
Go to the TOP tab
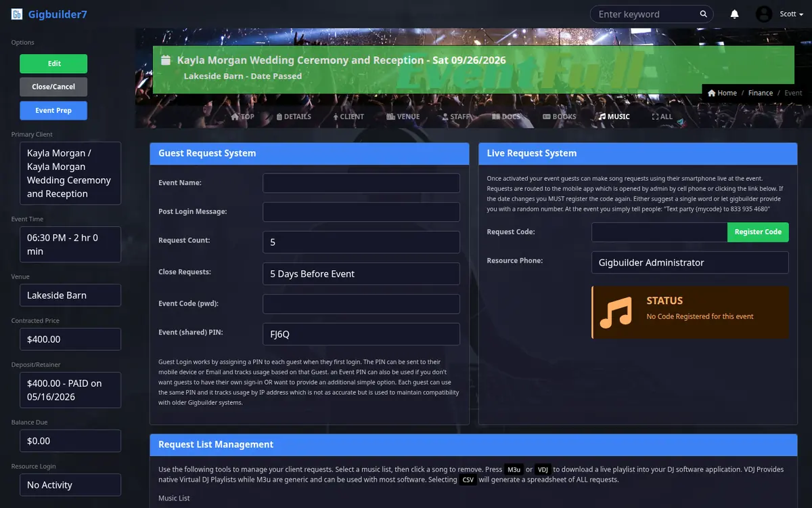243,117
